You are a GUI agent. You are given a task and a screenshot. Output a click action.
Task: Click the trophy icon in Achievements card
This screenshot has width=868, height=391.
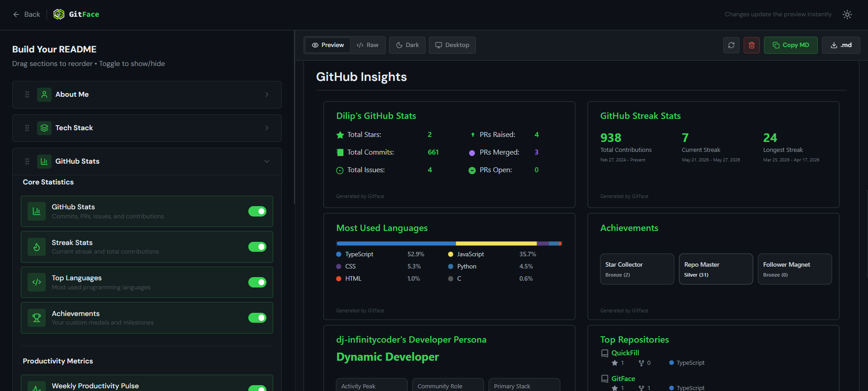(37, 318)
